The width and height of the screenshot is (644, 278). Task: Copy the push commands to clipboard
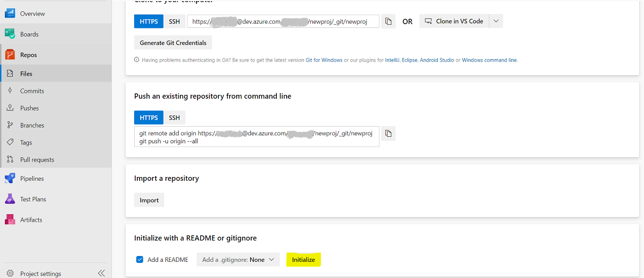389,133
